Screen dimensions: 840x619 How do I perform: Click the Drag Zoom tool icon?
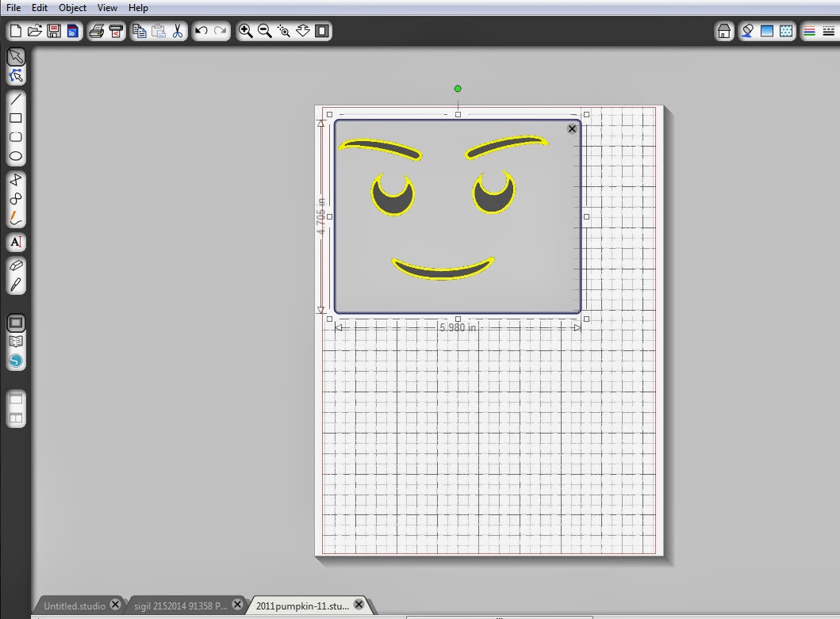[303, 31]
